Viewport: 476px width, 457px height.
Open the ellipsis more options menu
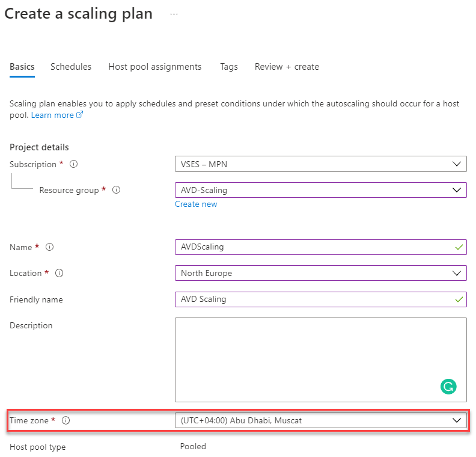[174, 14]
